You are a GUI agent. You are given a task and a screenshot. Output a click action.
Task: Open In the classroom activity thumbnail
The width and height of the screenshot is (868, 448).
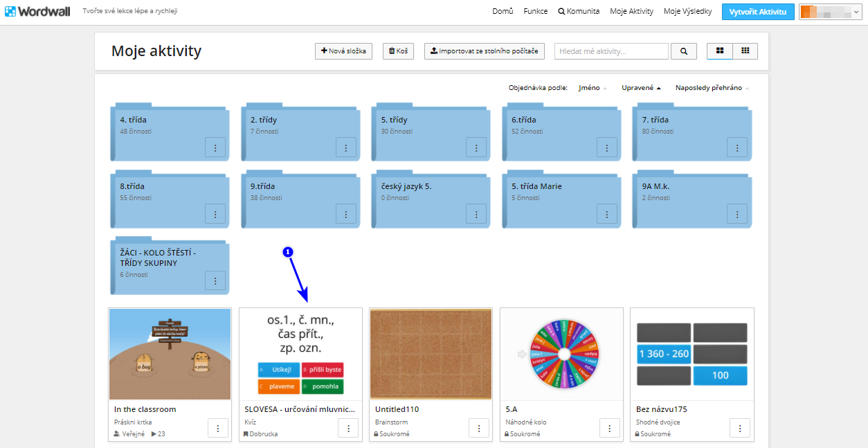tap(170, 355)
